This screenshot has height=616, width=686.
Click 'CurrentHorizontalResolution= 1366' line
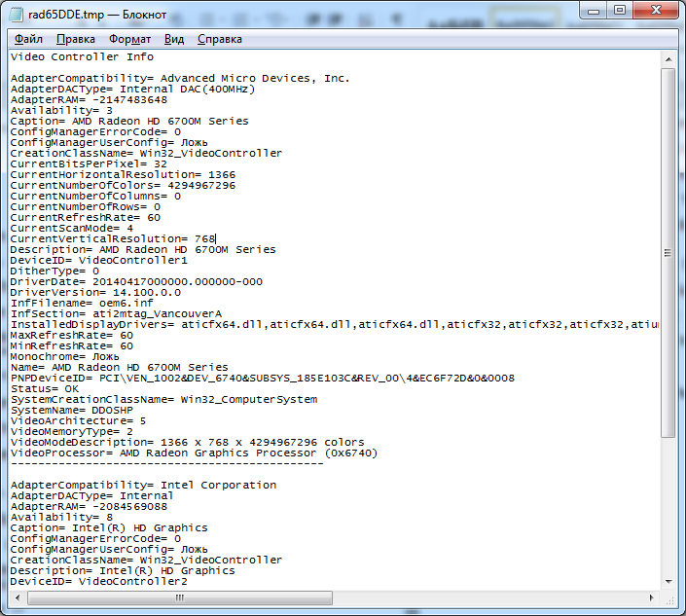(123, 174)
